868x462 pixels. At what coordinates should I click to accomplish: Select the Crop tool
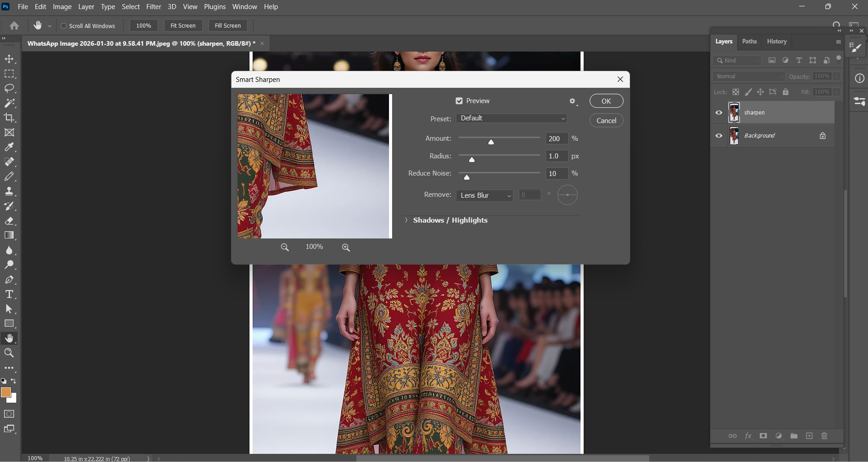point(10,118)
